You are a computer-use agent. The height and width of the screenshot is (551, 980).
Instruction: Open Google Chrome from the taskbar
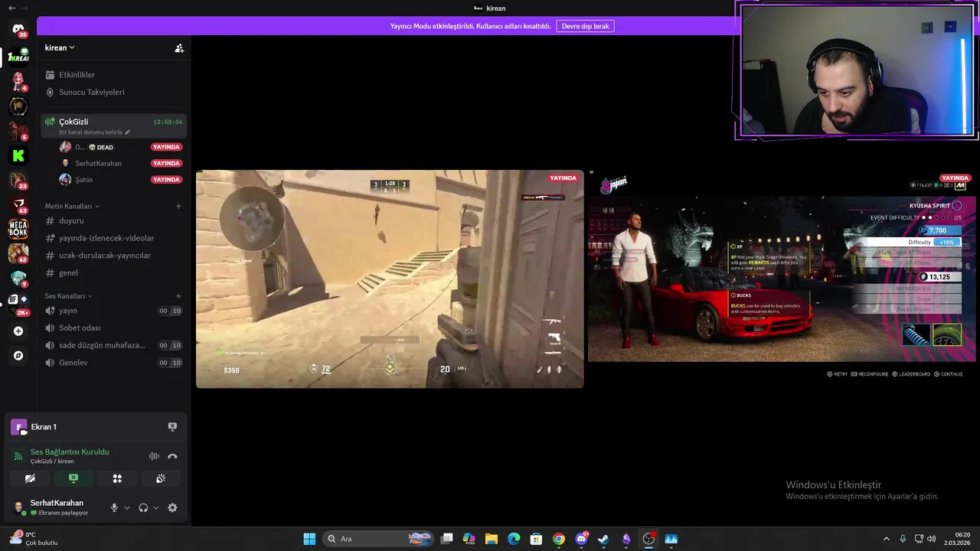pos(559,539)
